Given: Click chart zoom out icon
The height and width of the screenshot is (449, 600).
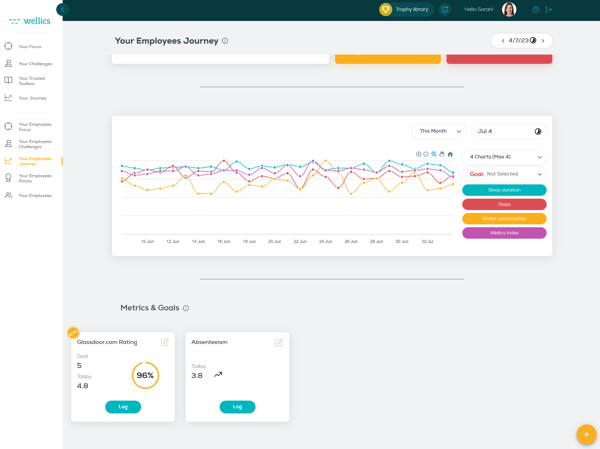Looking at the screenshot, I should tap(426, 154).
